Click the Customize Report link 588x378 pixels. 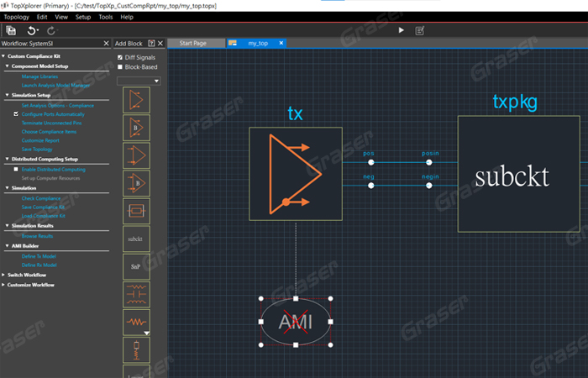[40, 140]
